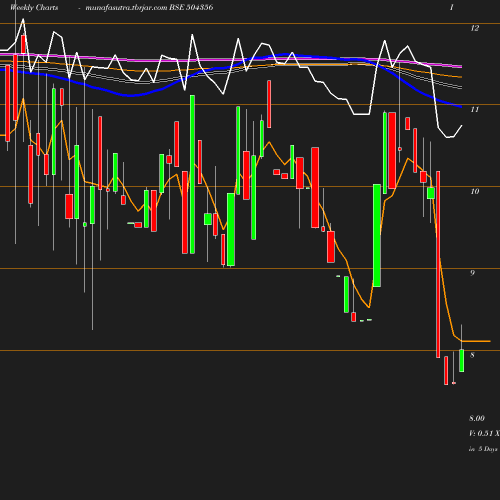Click the 'munafasutra.tbrjar.com BSE 504356' header text
The height and width of the screenshot is (500, 500).
coord(149,7)
